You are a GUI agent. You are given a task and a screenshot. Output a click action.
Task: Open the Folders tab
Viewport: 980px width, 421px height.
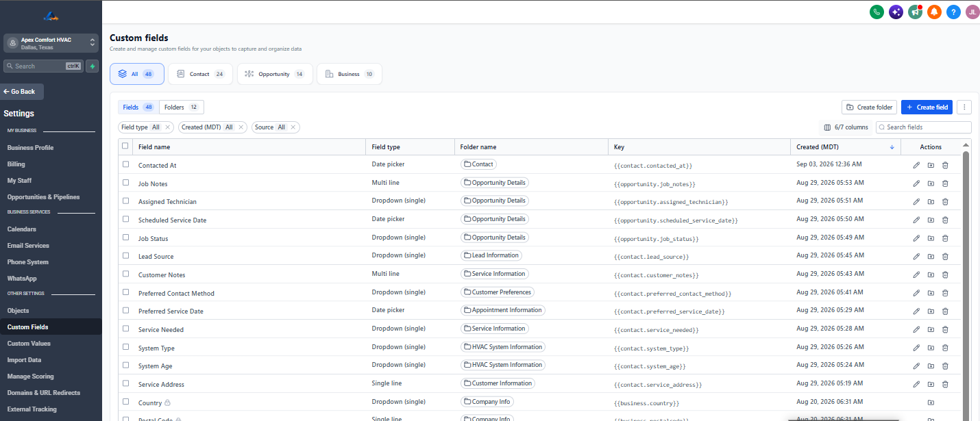pyautogui.click(x=182, y=107)
